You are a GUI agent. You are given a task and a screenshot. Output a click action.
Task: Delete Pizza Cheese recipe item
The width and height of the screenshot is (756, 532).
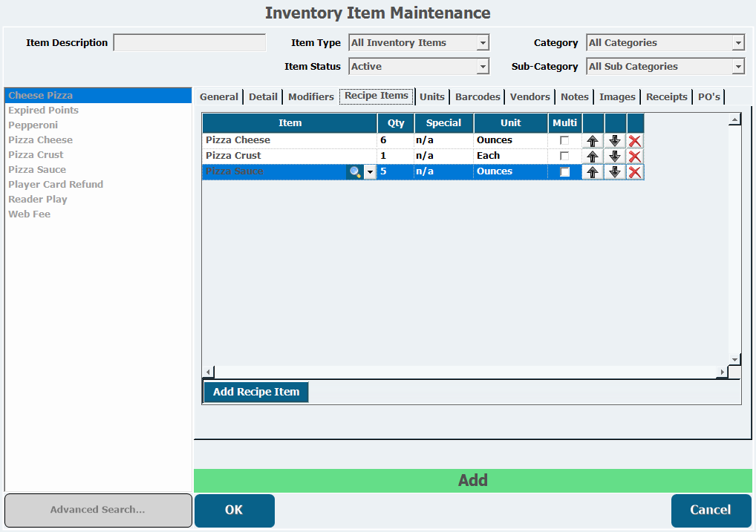(x=635, y=140)
